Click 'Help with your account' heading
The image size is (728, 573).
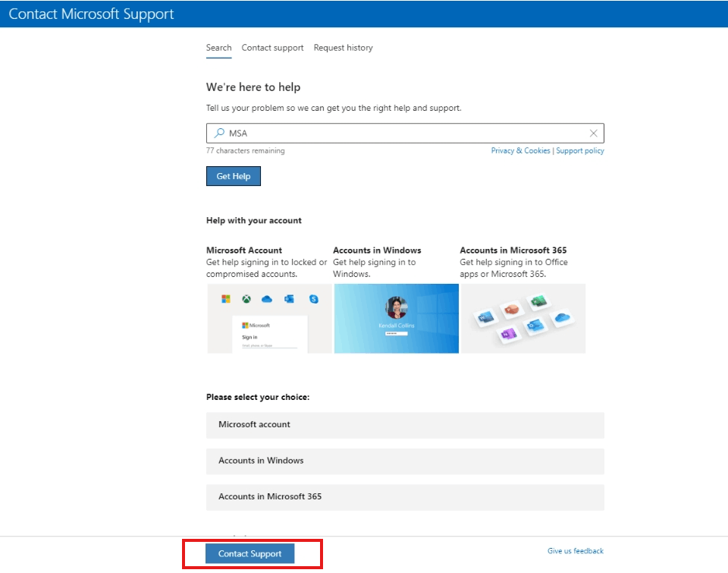254,220
